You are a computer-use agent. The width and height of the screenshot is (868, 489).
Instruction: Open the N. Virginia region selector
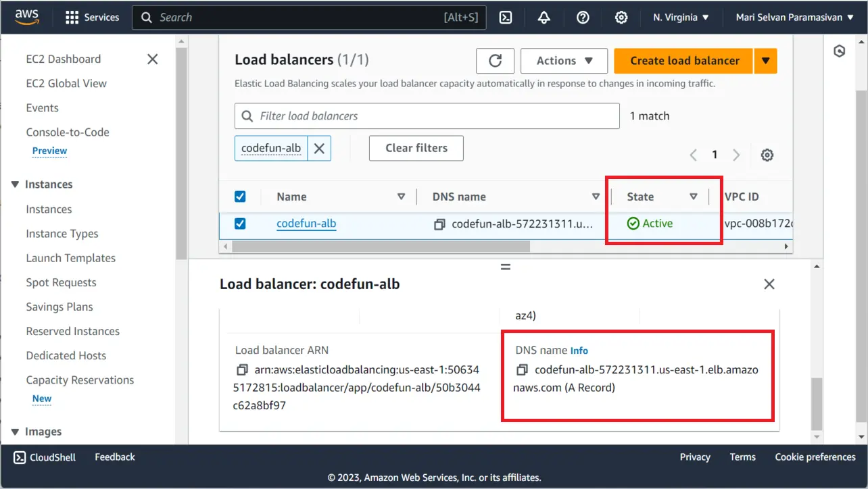pos(681,18)
